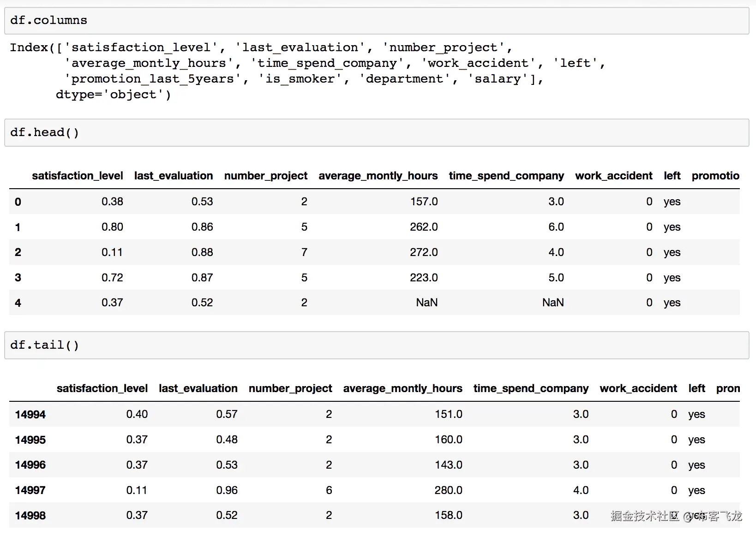Click the 'yes' value in row 2
Image resolution: width=756 pixels, height=536 pixels.
pos(672,252)
